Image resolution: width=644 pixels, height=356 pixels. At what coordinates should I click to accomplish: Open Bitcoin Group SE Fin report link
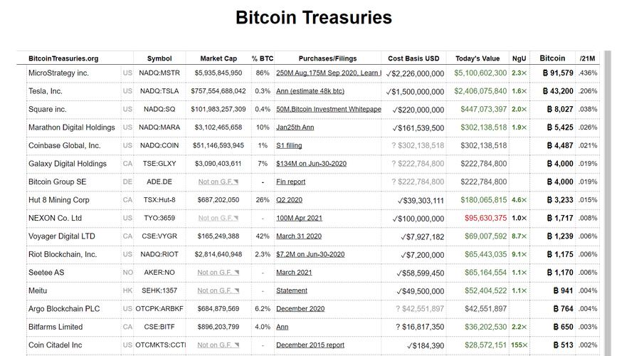pyautogui.click(x=291, y=182)
